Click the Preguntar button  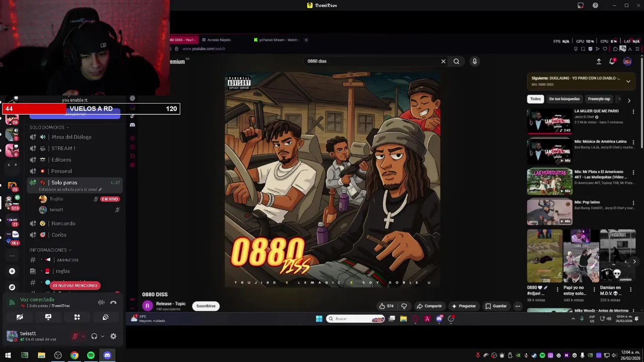coord(464,306)
